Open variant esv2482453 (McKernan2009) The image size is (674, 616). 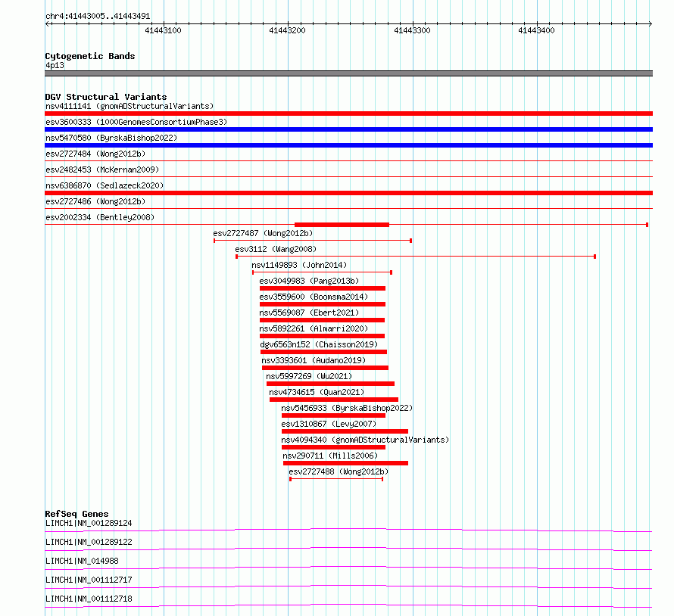pyautogui.click(x=102, y=170)
